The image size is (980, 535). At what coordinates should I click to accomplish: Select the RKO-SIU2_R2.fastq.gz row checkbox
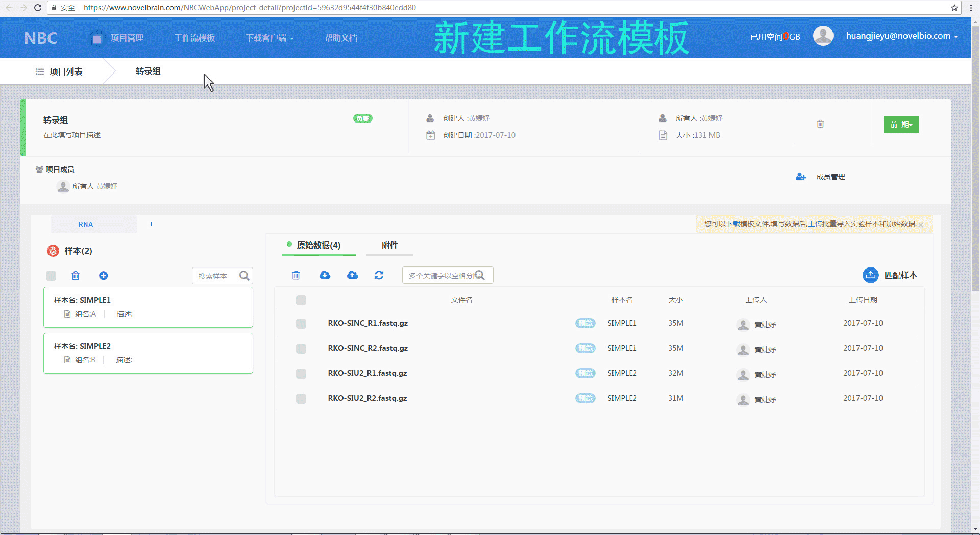301,399
